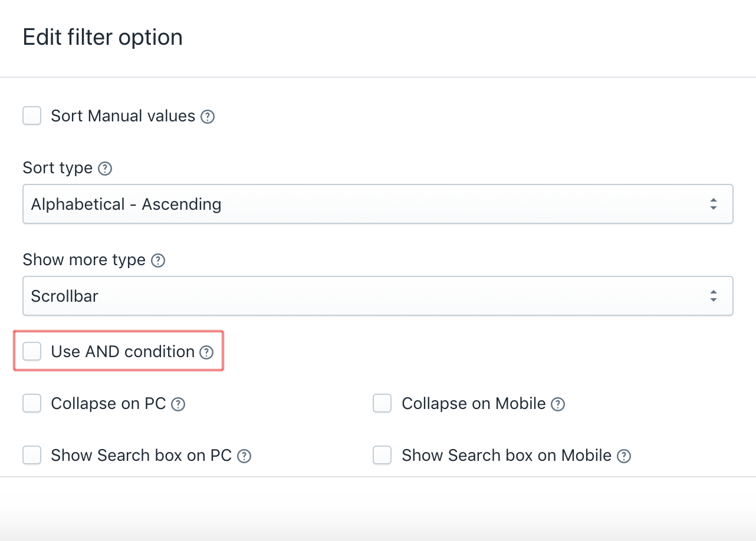Screen dimensions: 756x541
Task: Click the help icon next to Show more type
Action: coord(158,260)
